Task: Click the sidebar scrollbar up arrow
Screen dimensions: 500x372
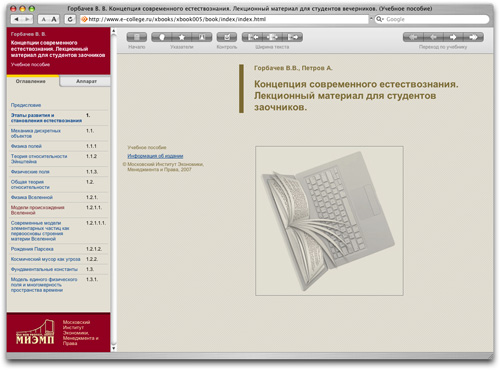Action: [x=114, y=31]
